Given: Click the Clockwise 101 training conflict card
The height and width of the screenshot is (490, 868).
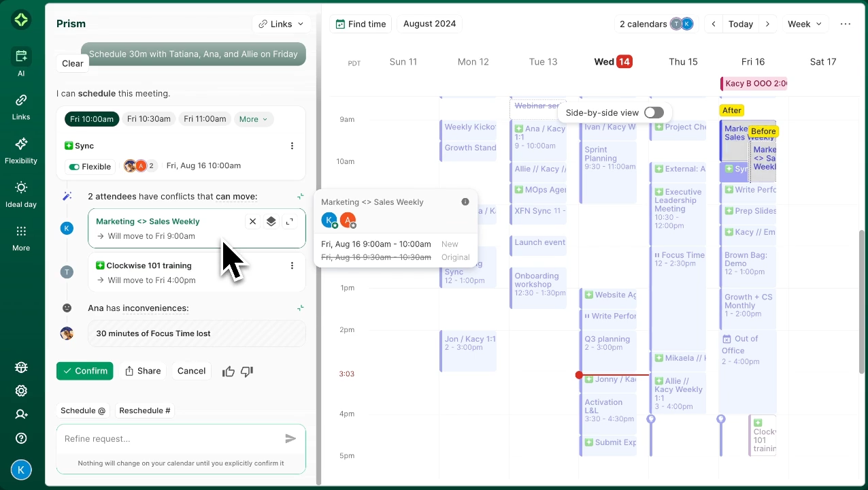Looking at the screenshot, I should [x=197, y=272].
